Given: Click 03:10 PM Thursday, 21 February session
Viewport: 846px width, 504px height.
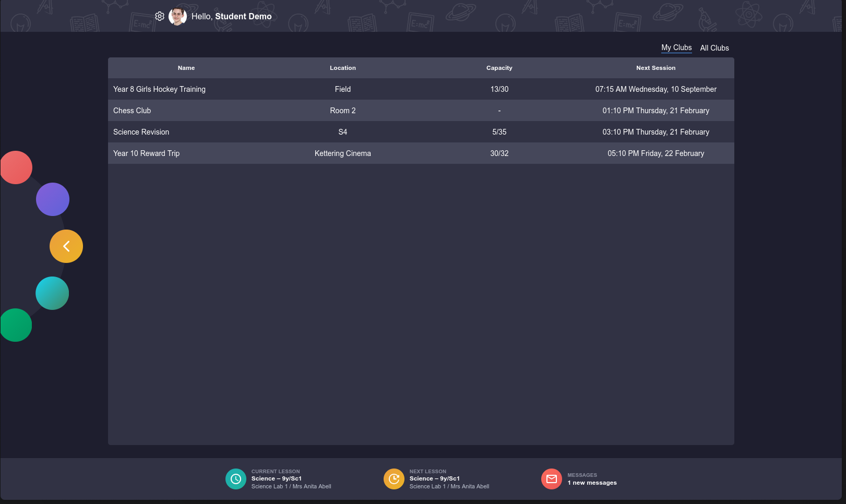Looking at the screenshot, I should pyautogui.click(x=656, y=132).
